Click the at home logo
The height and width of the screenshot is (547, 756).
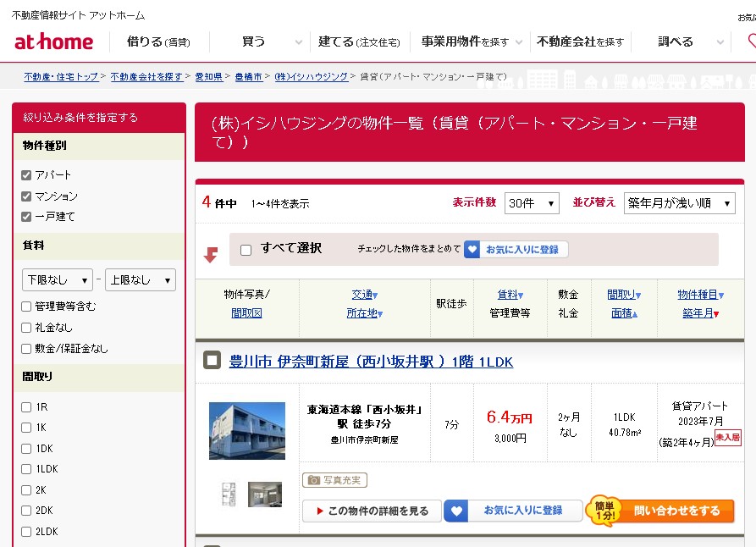(x=54, y=41)
